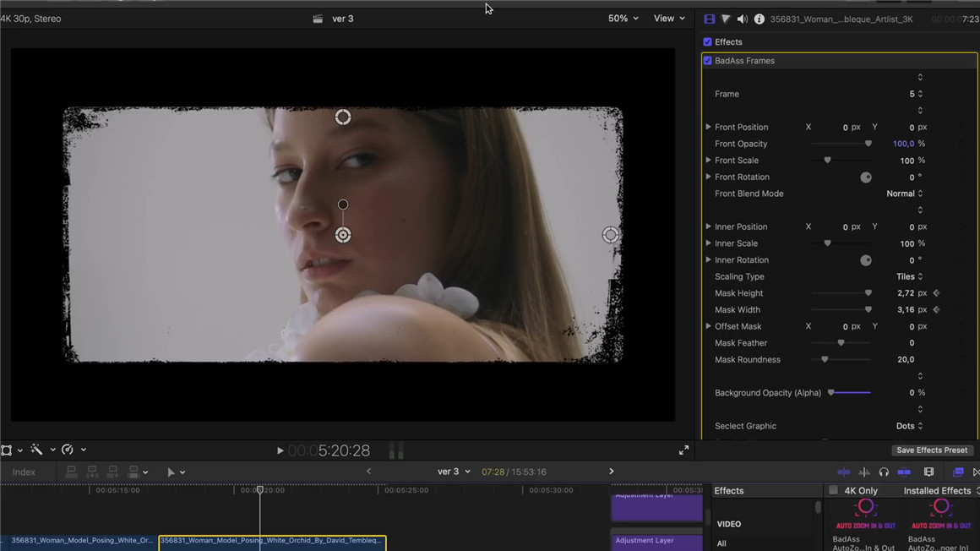Viewport: 980px width, 551px height.
Task: Disable the Effects checkbox in the inspector
Action: (x=708, y=42)
